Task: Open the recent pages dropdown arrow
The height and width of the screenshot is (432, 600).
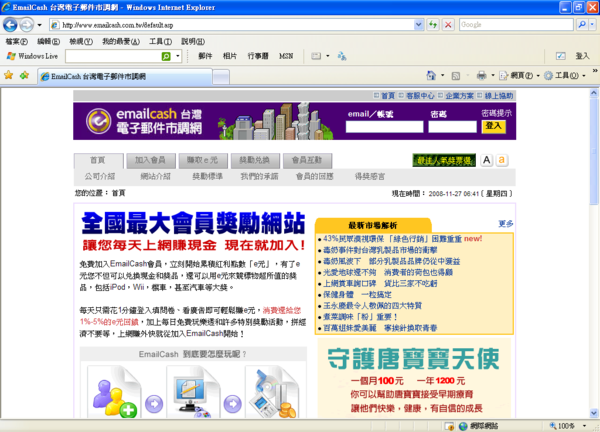Action: 39,25
